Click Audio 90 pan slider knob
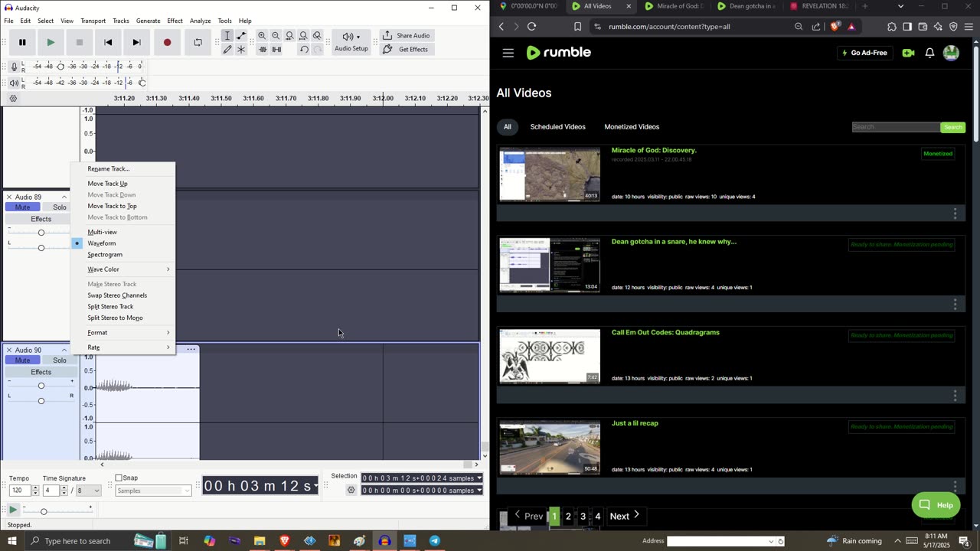Screen dimensions: 980x551 point(41,401)
